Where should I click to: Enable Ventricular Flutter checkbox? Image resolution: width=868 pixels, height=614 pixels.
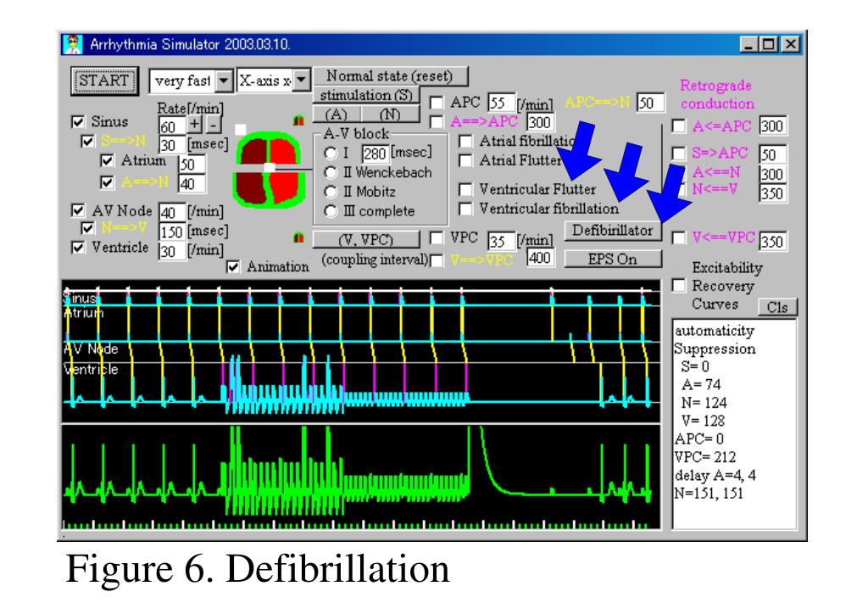tap(465, 189)
